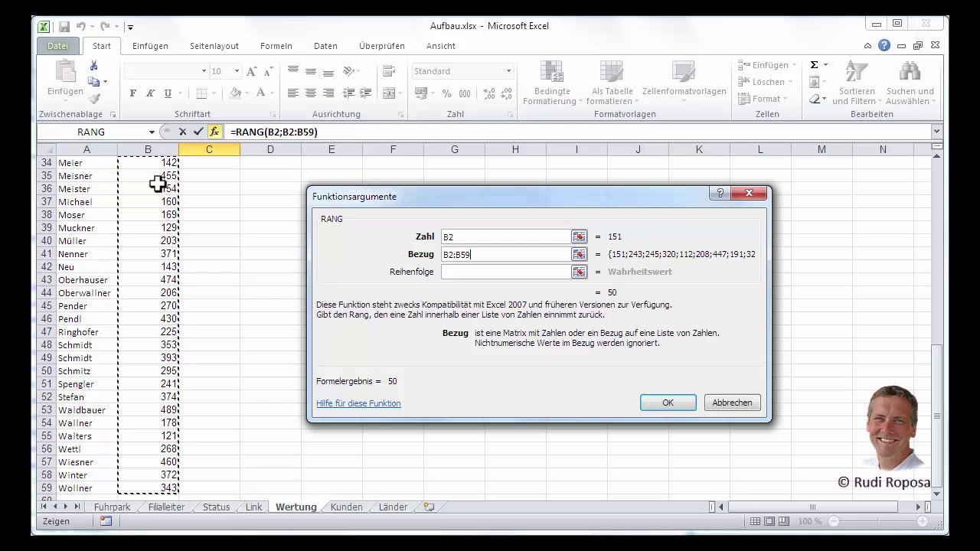Image resolution: width=980 pixels, height=551 pixels.
Task: Click the fill color bucket icon
Action: click(236, 93)
